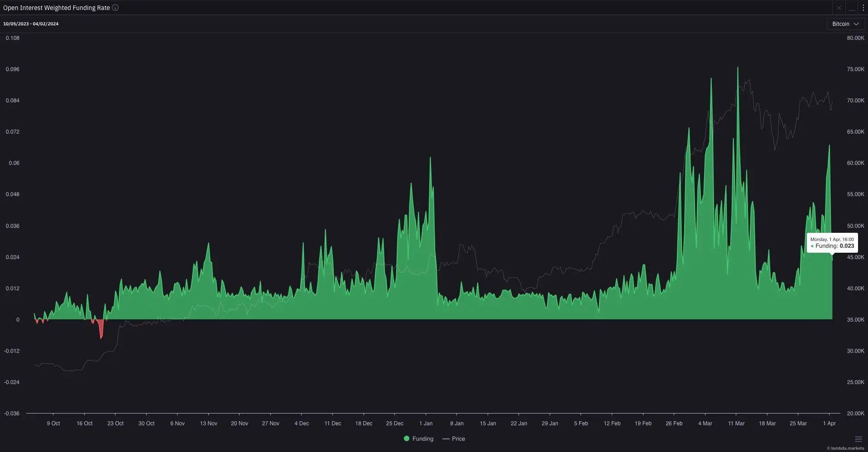868x452 pixels.
Task: Click the Bitcoin dropdown chevron arrow
Action: 856,24
